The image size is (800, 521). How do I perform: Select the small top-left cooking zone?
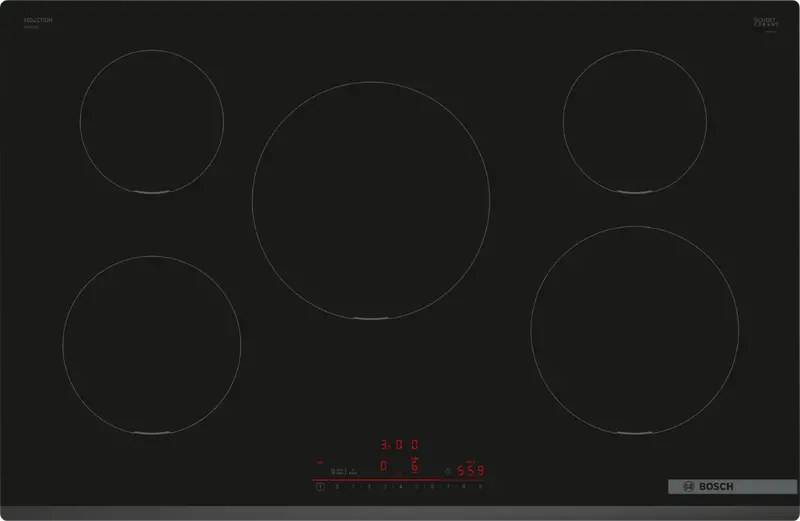[x=152, y=120]
